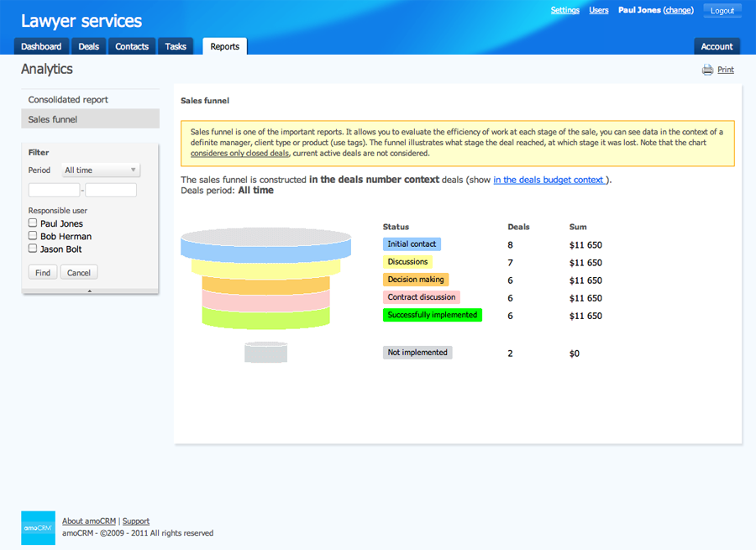The height and width of the screenshot is (550, 756).
Task: Tick the Bob Herman checkbox
Action: click(33, 236)
